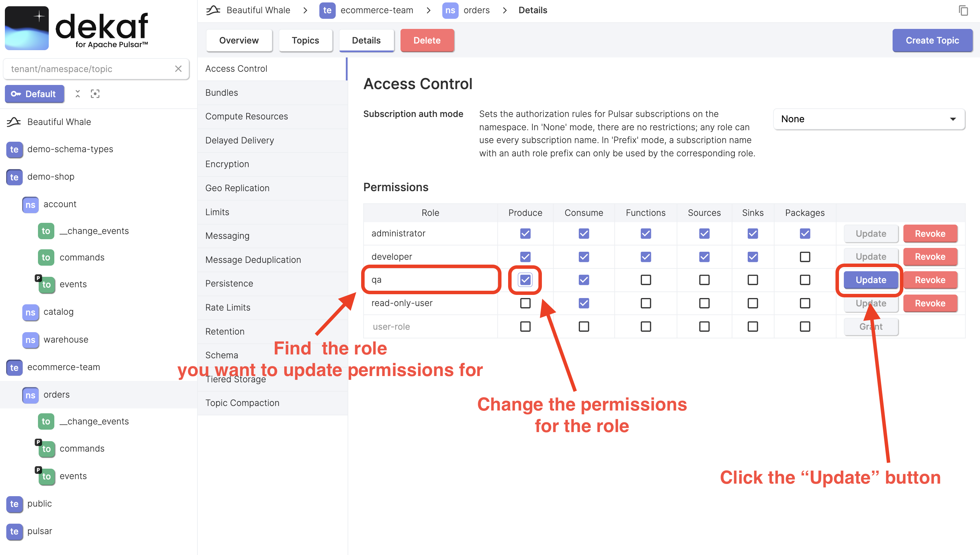The image size is (980, 555).
Task: Open Geo Replication settings section
Action: (272, 188)
